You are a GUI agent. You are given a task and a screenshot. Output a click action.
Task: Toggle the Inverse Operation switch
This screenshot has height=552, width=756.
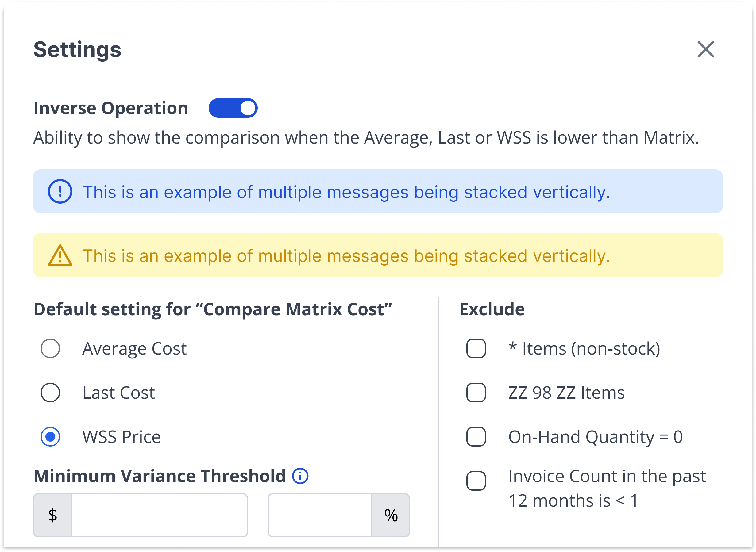(x=233, y=108)
